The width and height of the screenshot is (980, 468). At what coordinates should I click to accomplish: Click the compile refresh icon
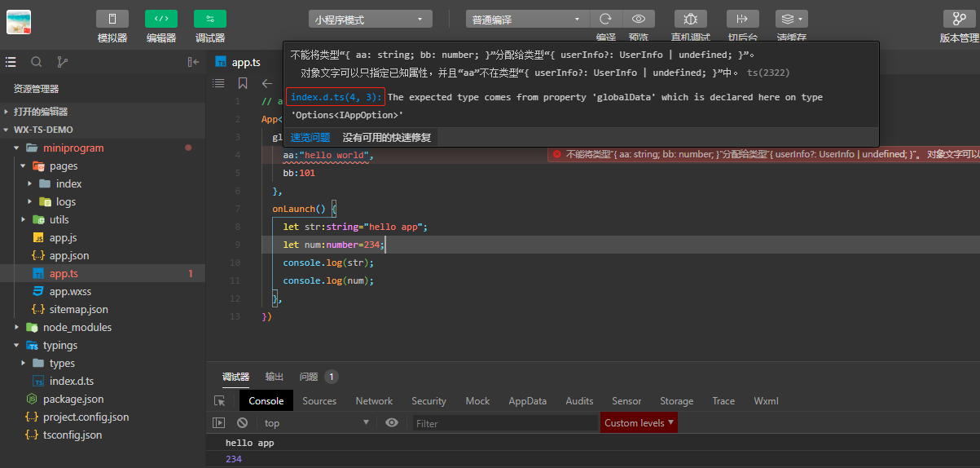[605, 20]
